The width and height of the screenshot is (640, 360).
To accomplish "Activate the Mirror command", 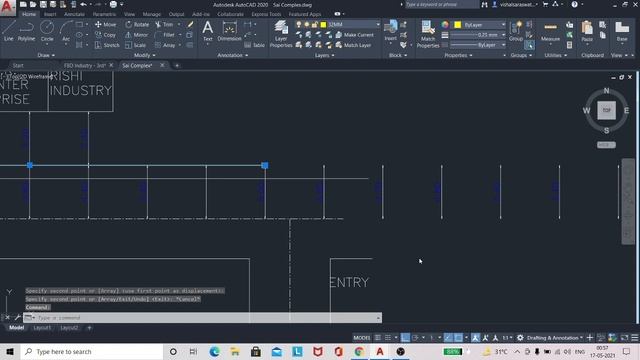I will [x=137, y=35].
